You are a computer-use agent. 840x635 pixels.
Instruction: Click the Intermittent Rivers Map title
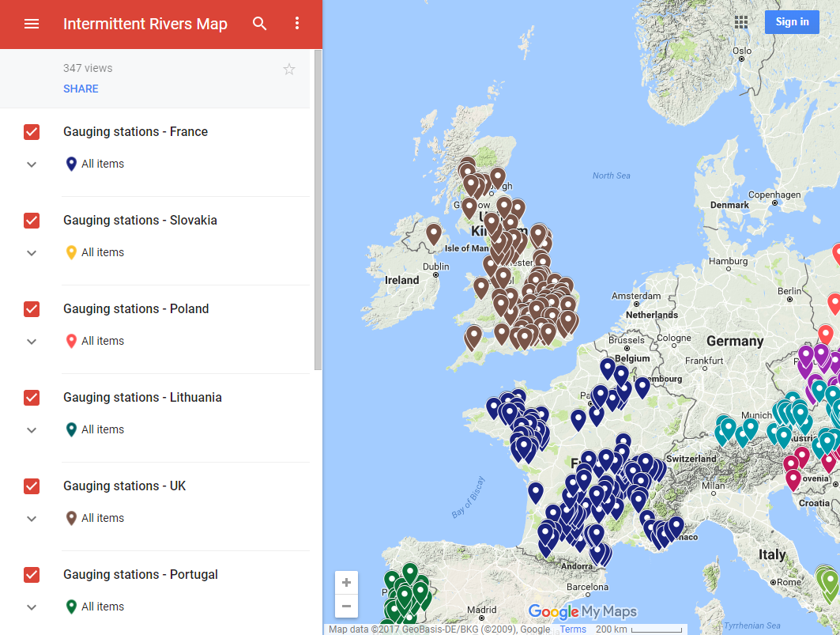point(145,25)
